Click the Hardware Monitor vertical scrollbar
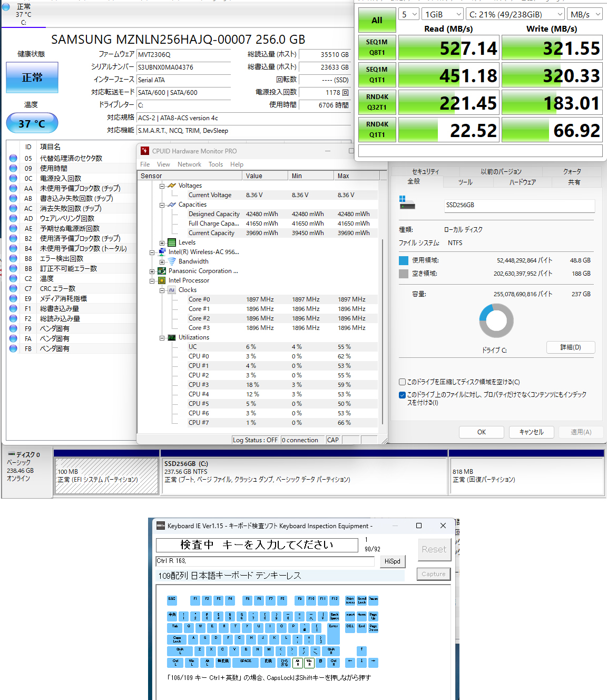The width and height of the screenshot is (607, 700). pyautogui.click(x=383, y=331)
